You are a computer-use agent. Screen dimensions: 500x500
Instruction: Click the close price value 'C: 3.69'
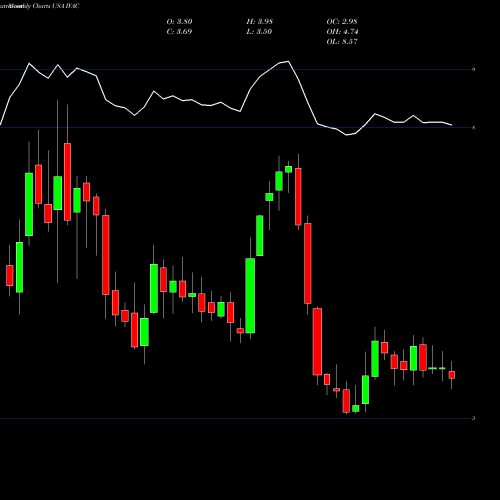click(x=179, y=32)
